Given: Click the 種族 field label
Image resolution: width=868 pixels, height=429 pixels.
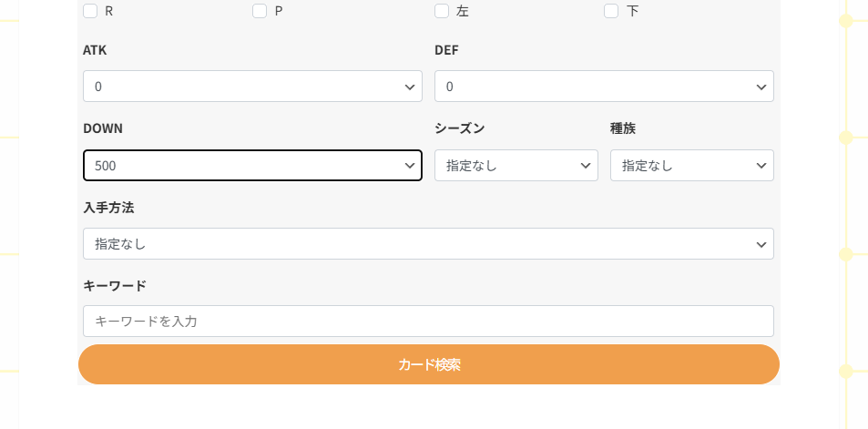Looking at the screenshot, I should 623,128.
